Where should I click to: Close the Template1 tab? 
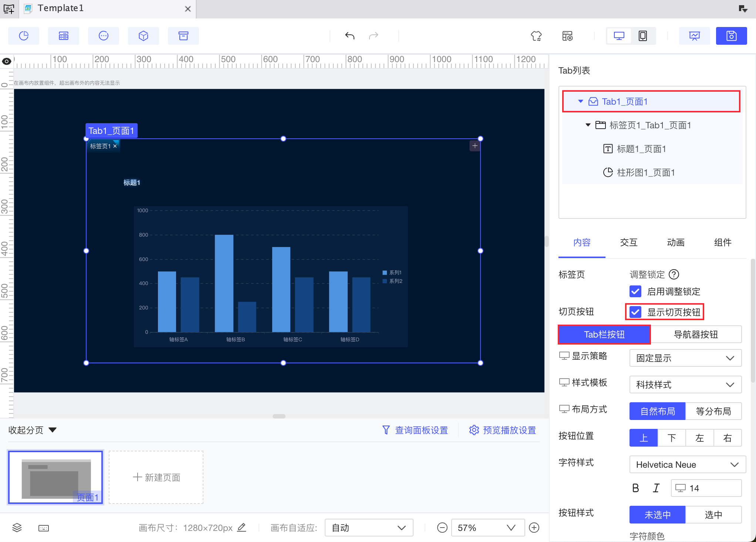[x=188, y=9]
